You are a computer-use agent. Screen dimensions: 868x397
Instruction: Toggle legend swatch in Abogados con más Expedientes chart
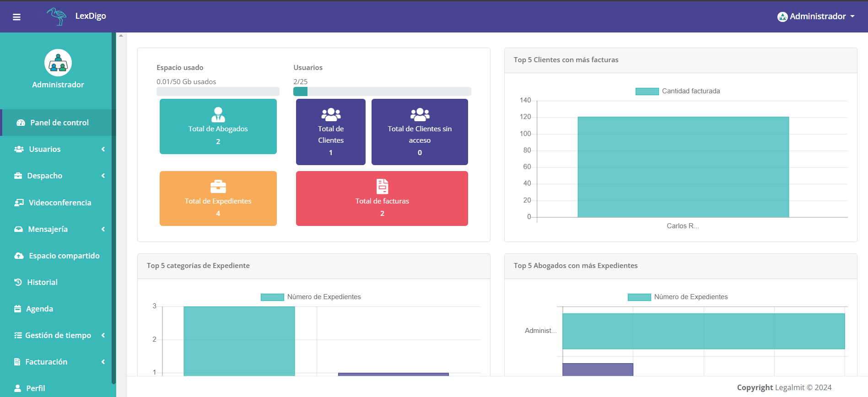click(x=639, y=297)
